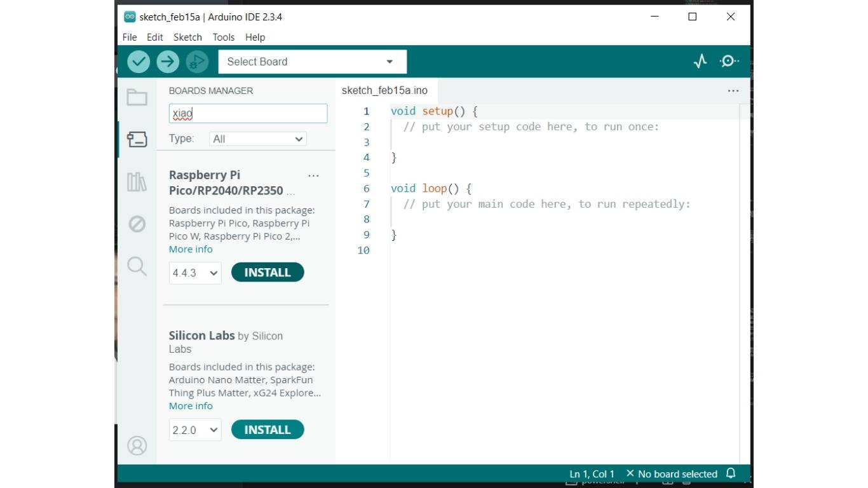
Task: Open Raspberry Pi Pico package options menu
Action: [x=313, y=176]
